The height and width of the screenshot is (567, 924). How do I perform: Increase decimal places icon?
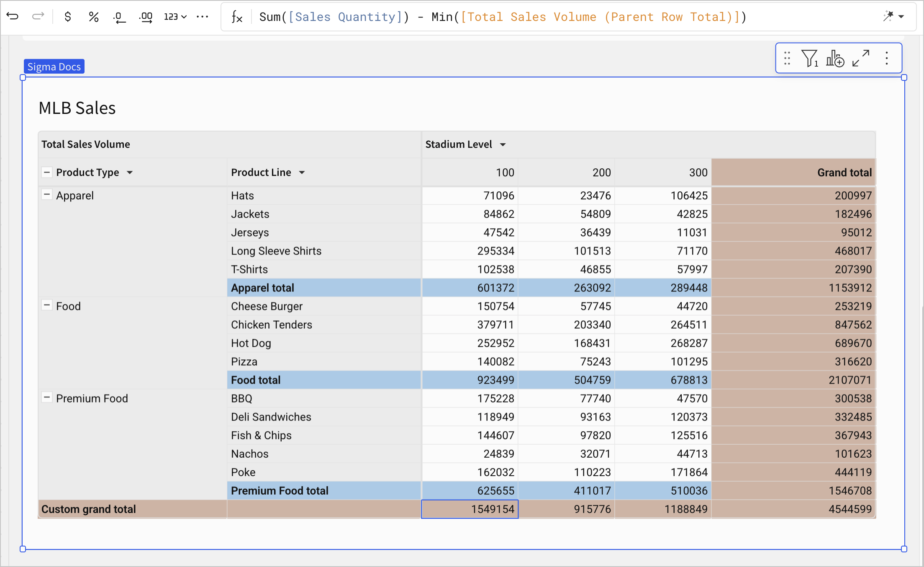click(146, 17)
